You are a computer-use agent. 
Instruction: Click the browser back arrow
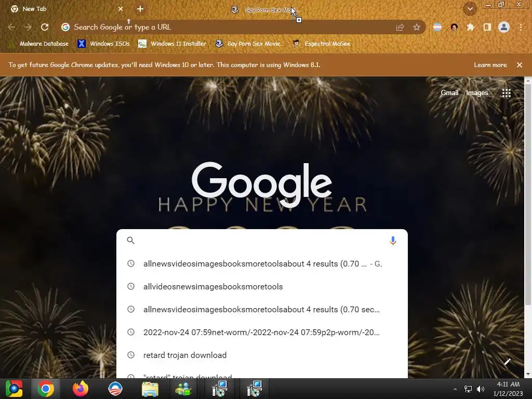(x=11, y=27)
